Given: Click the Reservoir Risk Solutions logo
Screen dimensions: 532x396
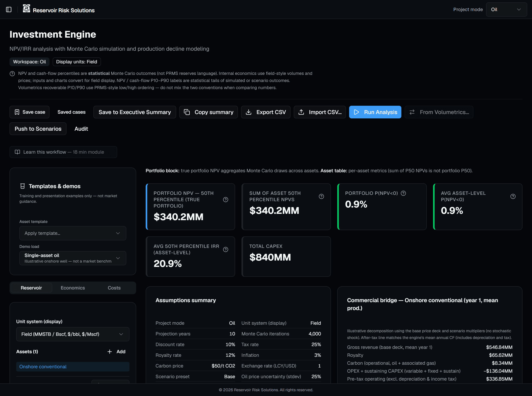Looking at the screenshot, I should click(26, 8).
